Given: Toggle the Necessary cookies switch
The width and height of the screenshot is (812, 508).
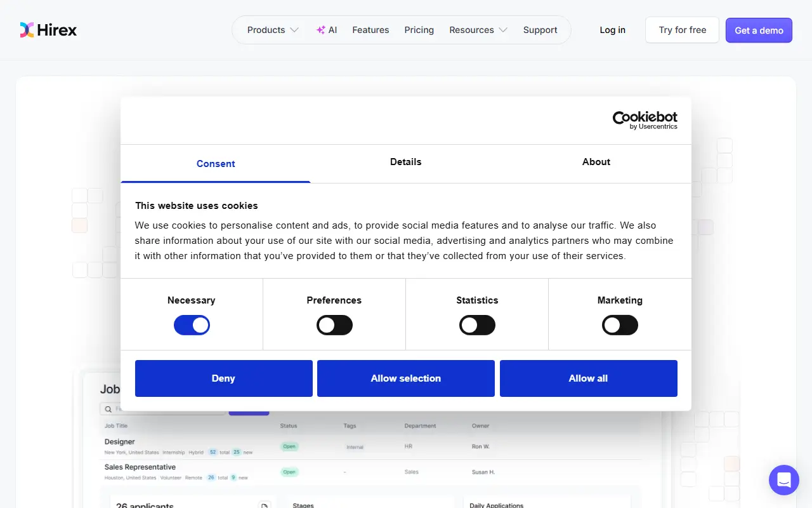Looking at the screenshot, I should (192, 326).
